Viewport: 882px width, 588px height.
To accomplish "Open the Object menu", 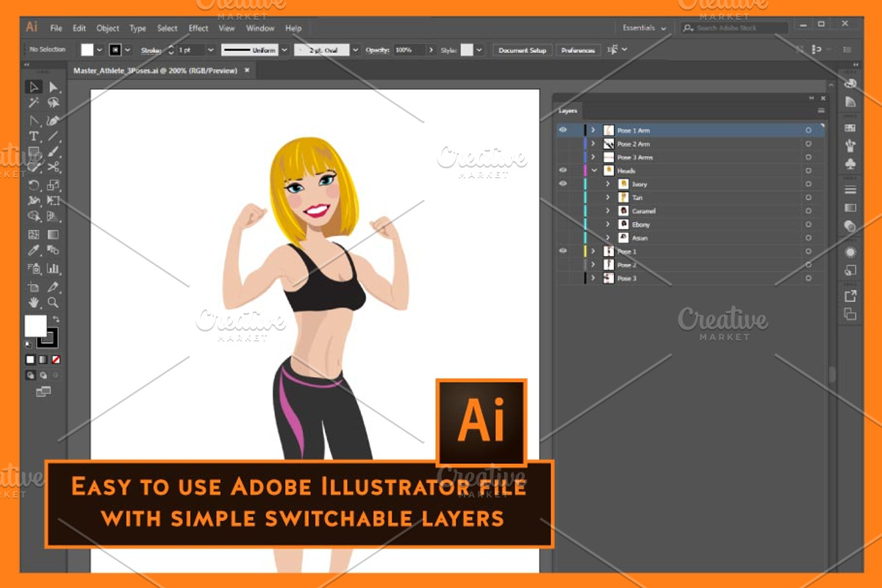I will (x=108, y=28).
